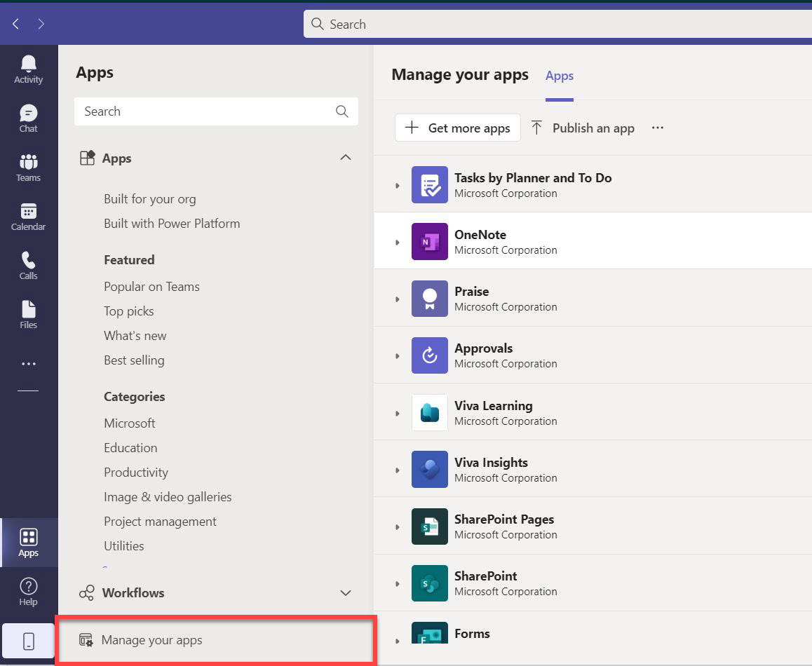The image size is (812, 666).
Task: Expand the Tasks by Planner row arrow
Action: coord(397,185)
